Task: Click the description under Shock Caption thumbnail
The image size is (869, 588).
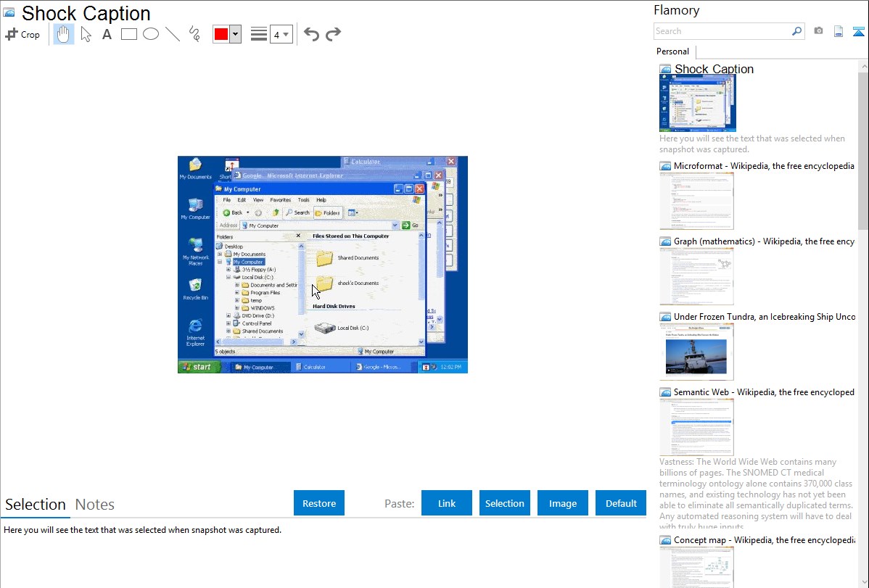Action: (752, 144)
